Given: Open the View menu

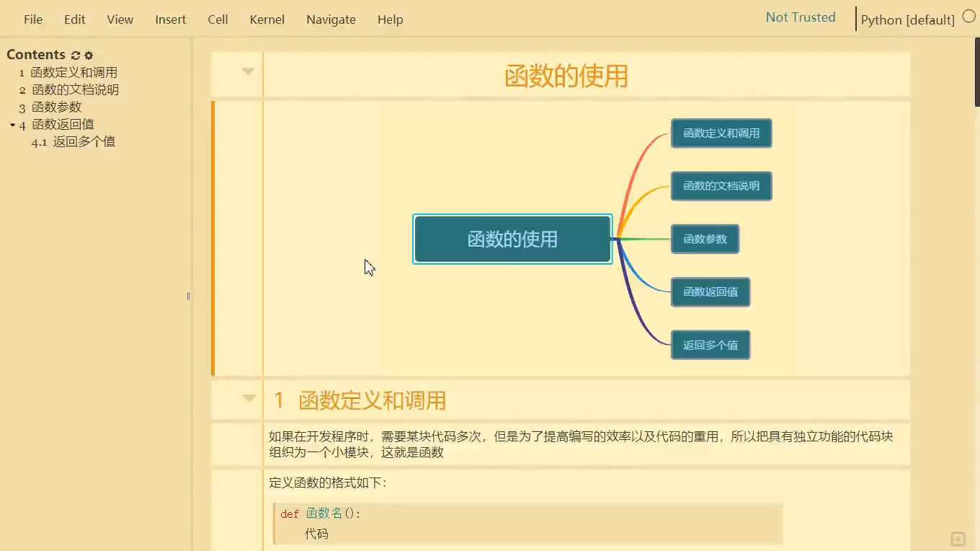Looking at the screenshot, I should coord(120,19).
